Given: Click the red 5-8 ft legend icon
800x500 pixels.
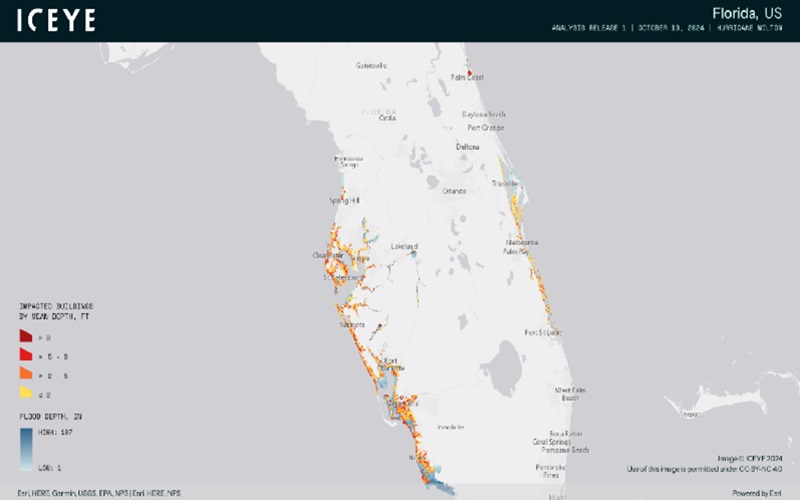Looking at the screenshot, I should tap(26, 355).
